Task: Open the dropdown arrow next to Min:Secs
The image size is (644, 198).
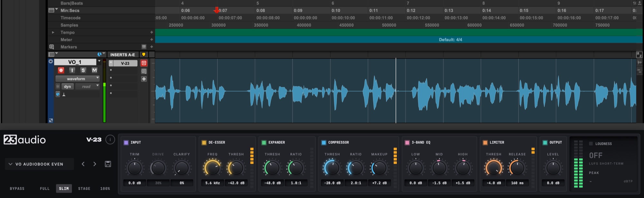Action: coord(57,9)
